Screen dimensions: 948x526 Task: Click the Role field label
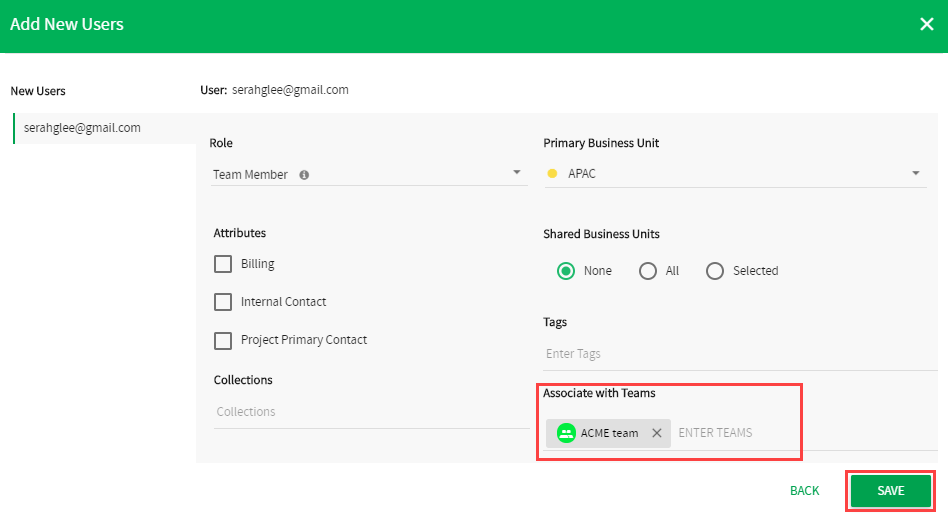pos(221,143)
